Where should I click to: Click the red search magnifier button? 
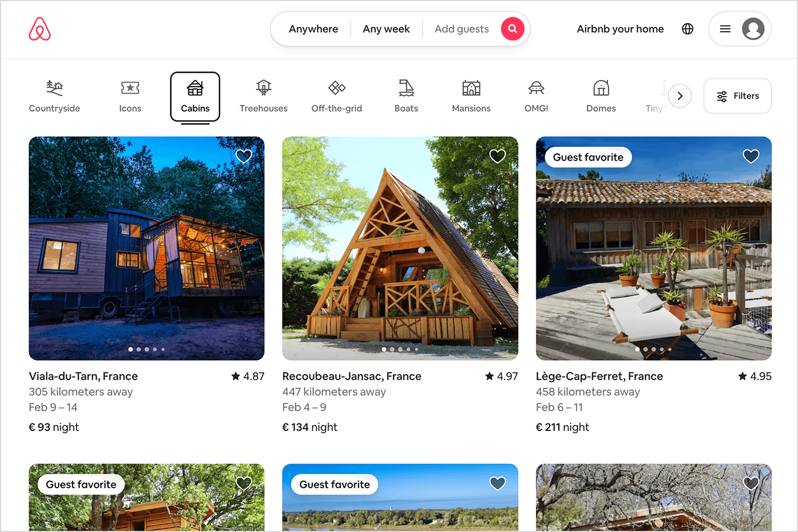[512, 29]
